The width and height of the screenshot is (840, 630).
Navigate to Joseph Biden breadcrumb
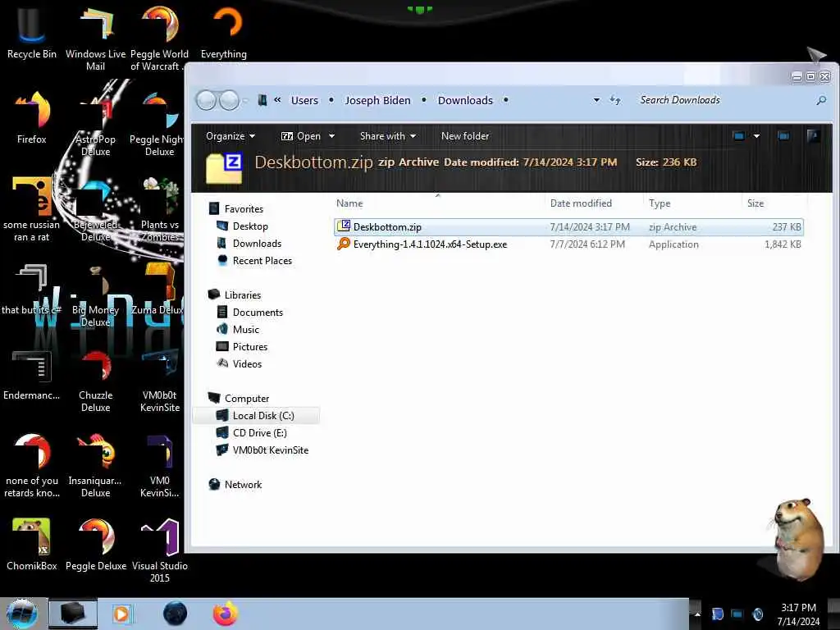tap(377, 100)
